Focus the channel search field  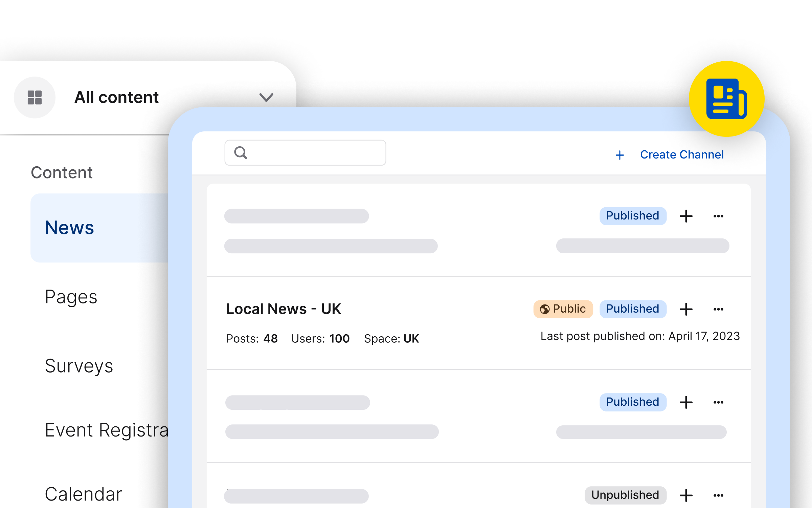(x=305, y=153)
